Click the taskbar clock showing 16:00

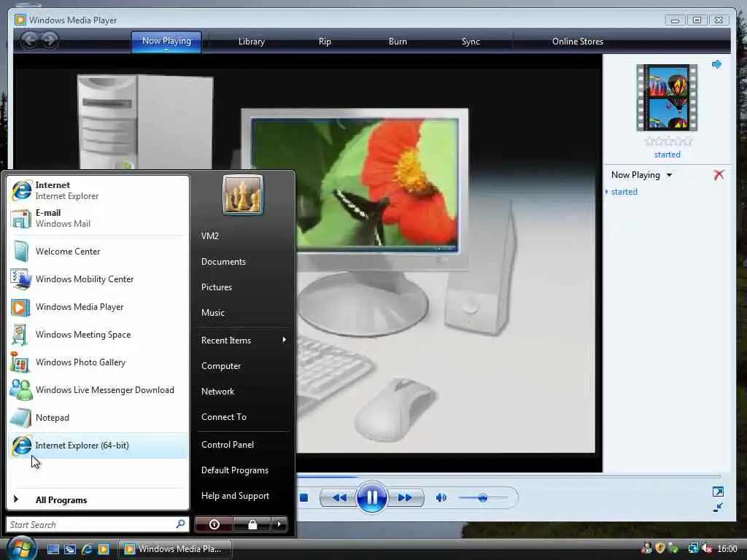tap(727, 549)
